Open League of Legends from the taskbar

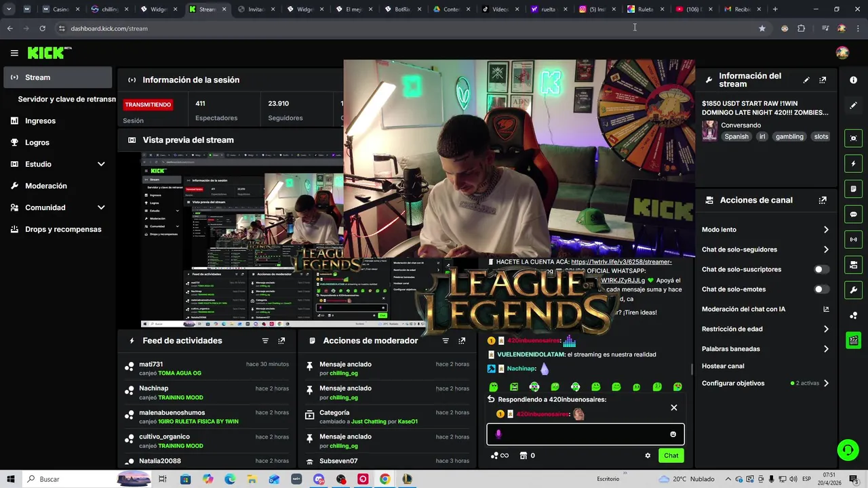407,479
